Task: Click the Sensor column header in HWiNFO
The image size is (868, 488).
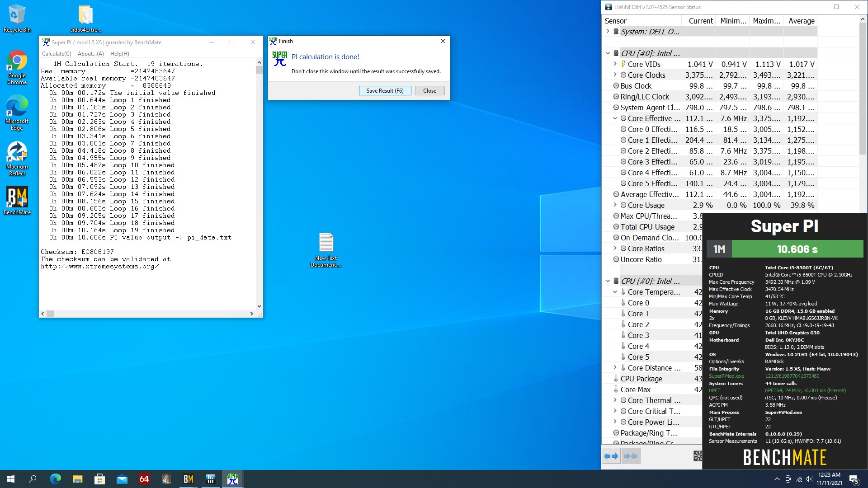Action: pyautogui.click(x=642, y=21)
